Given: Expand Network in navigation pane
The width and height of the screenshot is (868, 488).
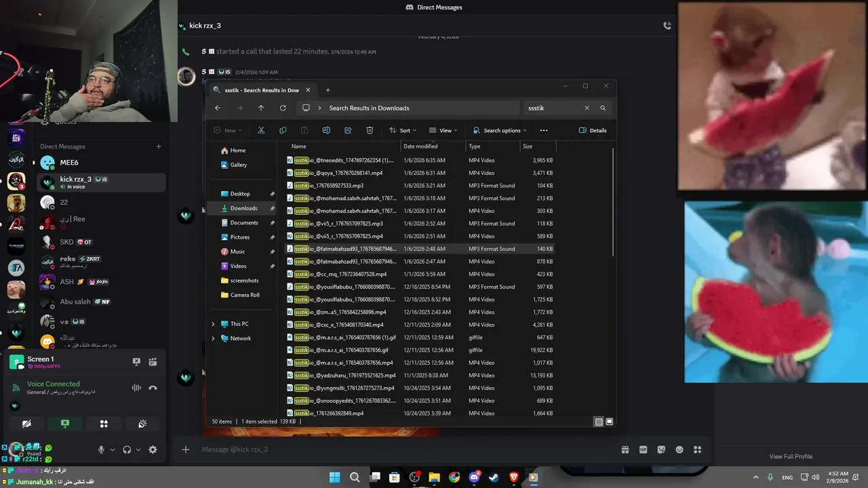Looking at the screenshot, I should point(213,338).
